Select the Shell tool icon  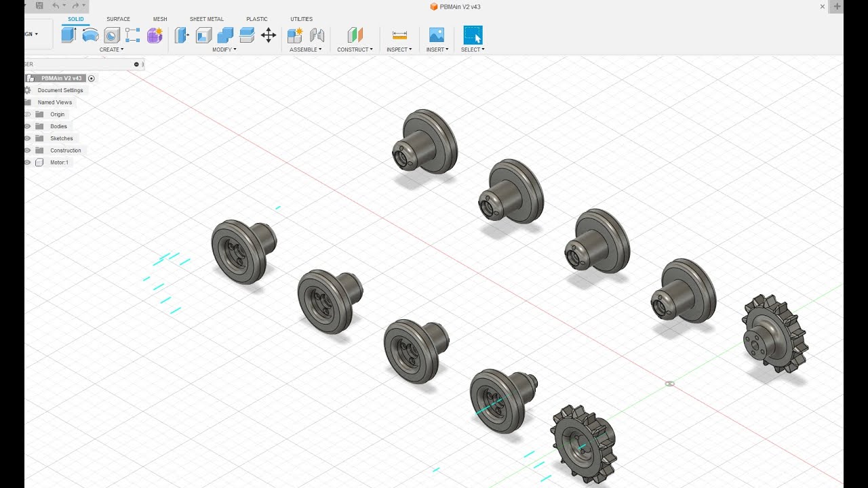pyautogui.click(x=203, y=35)
